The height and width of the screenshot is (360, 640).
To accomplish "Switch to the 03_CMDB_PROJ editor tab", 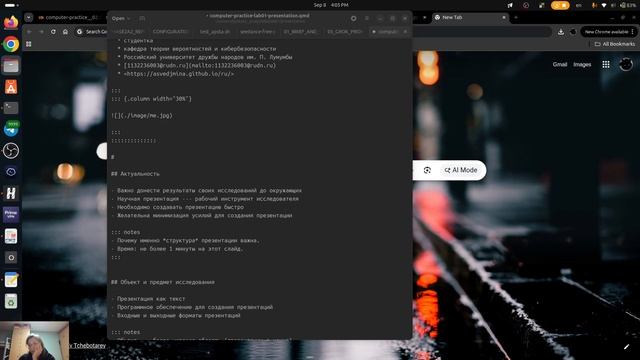I will (345, 31).
